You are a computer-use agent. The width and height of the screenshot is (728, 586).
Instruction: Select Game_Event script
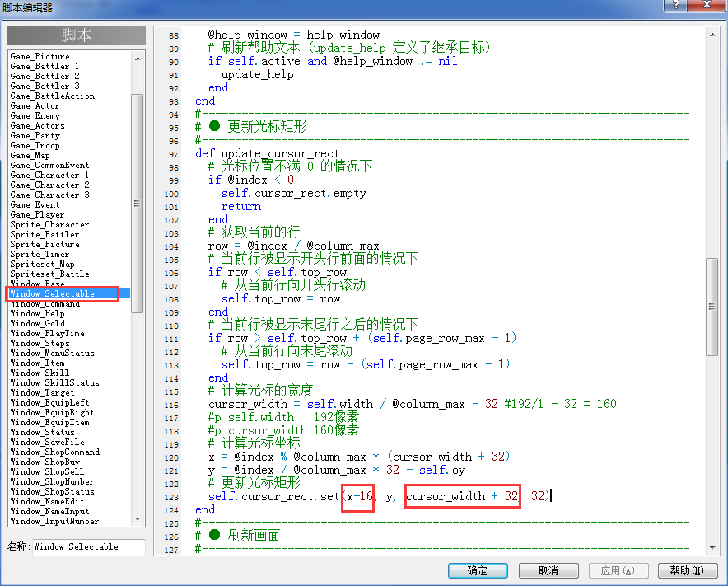pos(35,205)
